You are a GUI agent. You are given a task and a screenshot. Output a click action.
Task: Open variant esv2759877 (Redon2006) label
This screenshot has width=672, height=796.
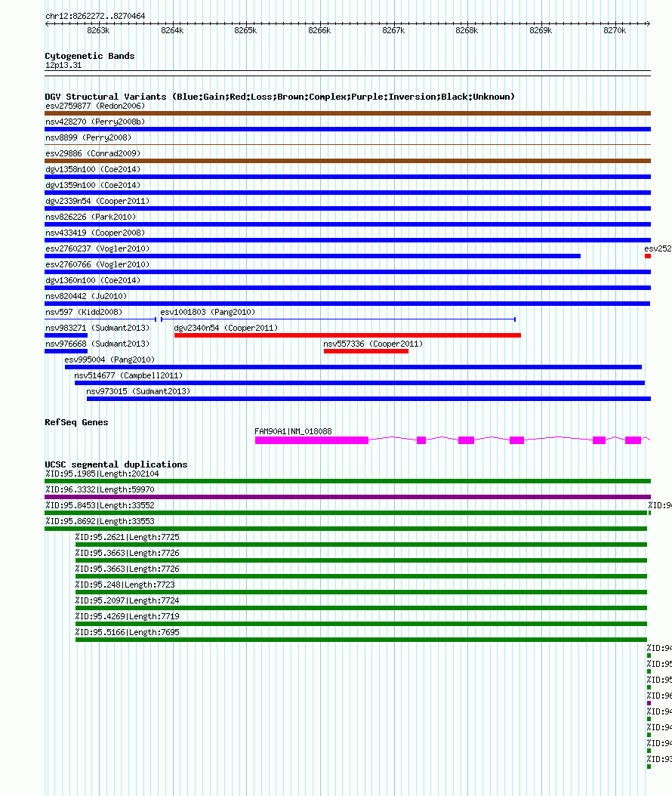[x=95, y=106]
